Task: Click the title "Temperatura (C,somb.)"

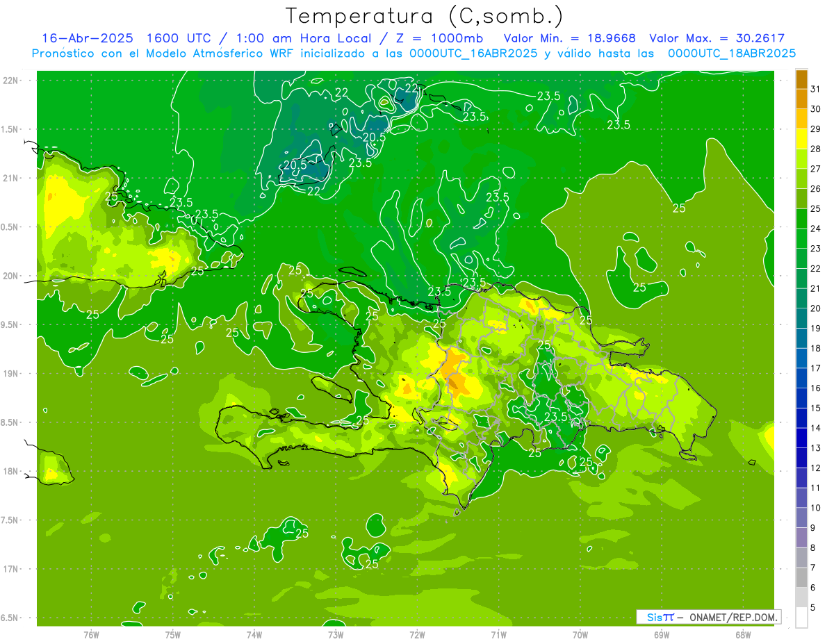Action: pos(425,16)
